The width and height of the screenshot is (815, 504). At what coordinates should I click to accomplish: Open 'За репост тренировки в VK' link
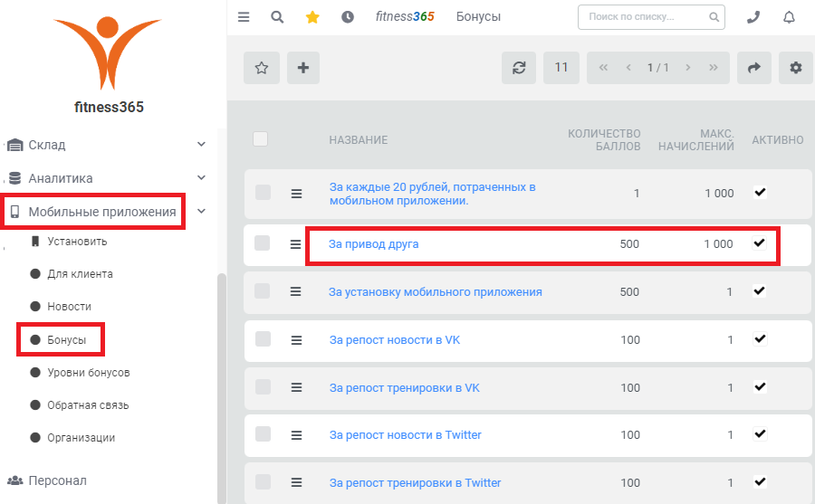pos(405,388)
